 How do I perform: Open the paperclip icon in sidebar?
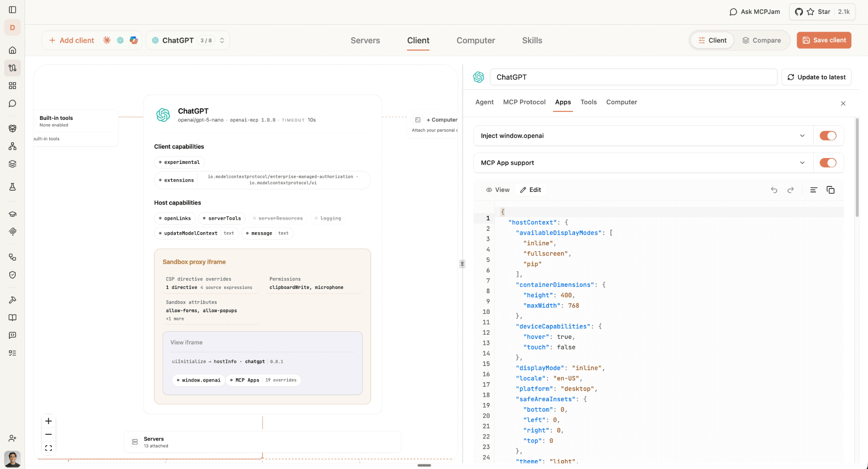coord(12,232)
